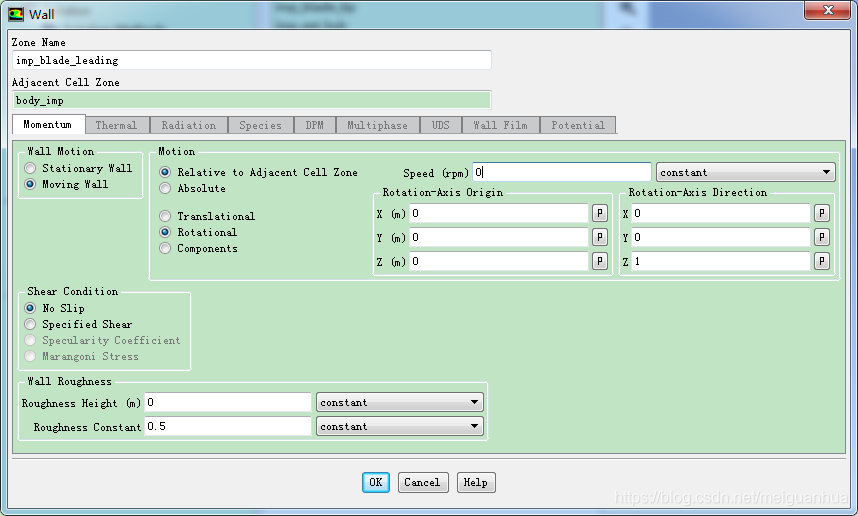Click the P button beside Direction X
The height and width of the screenshot is (516, 858).
821,213
